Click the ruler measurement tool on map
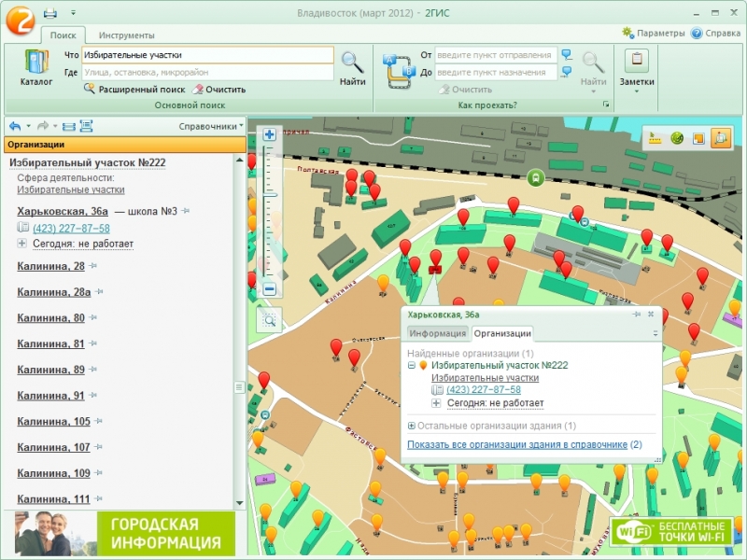This screenshot has width=747, height=560. pyautogui.click(x=655, y=138)
